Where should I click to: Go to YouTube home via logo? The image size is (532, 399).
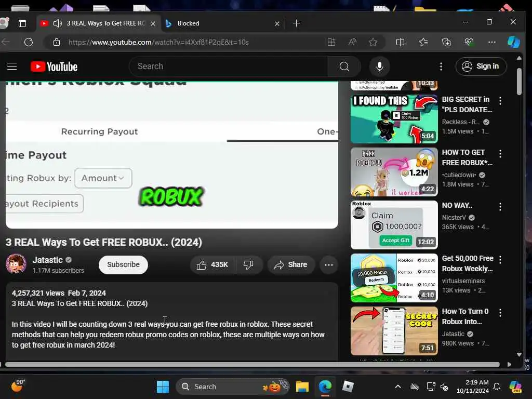click(x=54, y=66)
